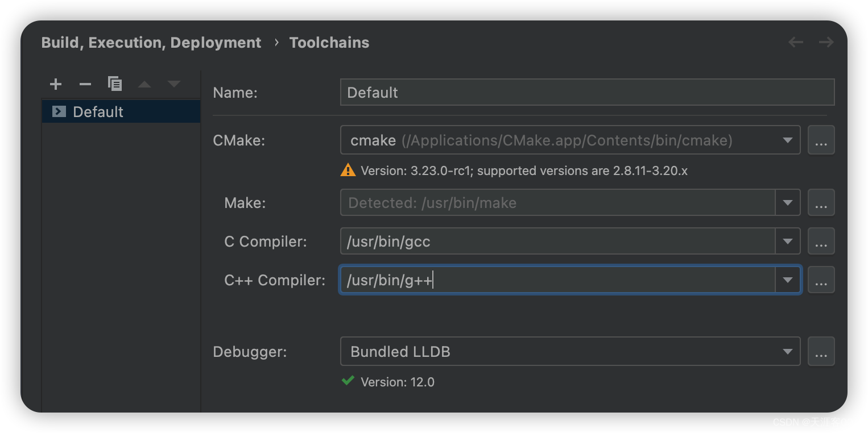Browse for a debugger with ellipsis button
Screen dimensions: 868x433
(821, 351)
